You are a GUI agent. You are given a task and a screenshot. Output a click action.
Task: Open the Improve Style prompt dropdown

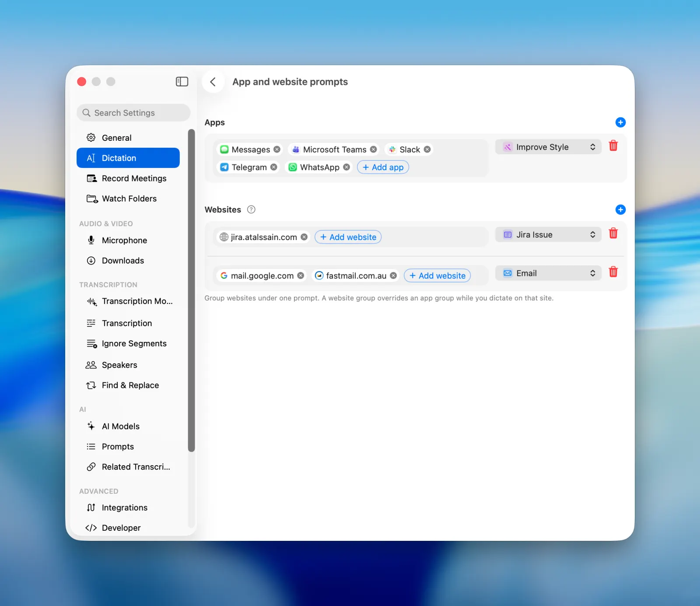coord(548,147)
